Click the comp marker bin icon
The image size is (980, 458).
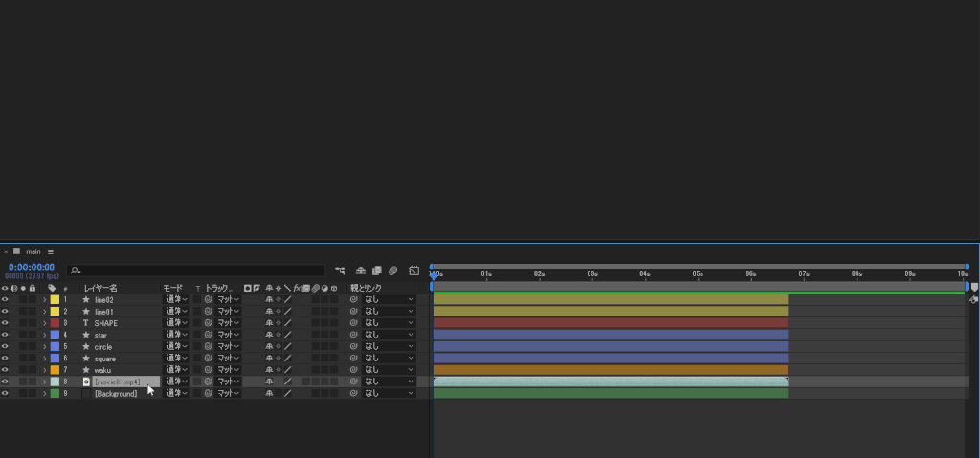pos(974,287)
